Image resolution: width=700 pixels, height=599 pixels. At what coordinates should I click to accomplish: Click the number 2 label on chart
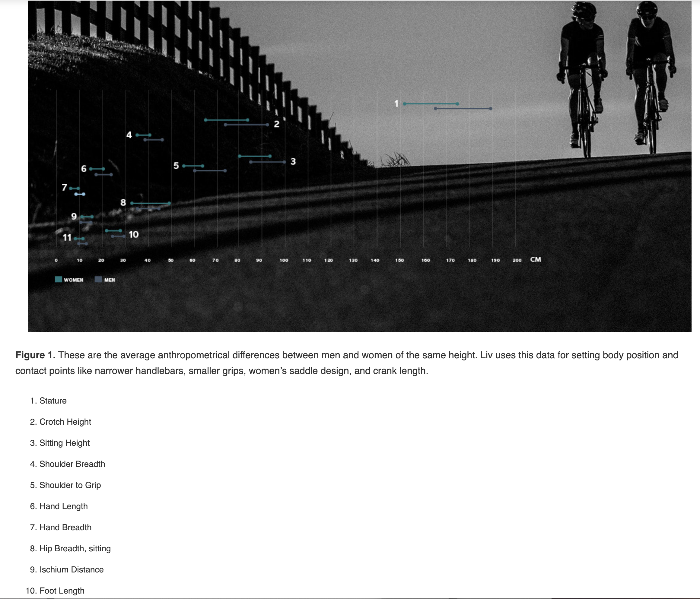coord(276,124)
